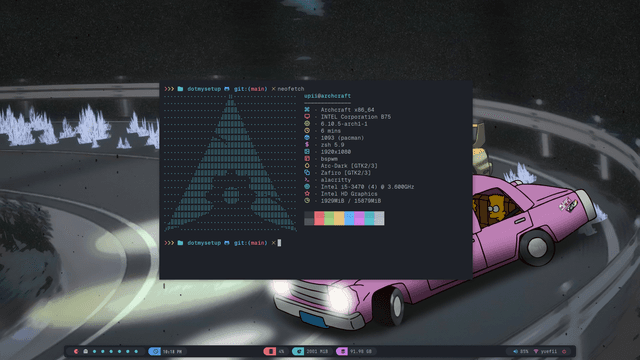
Task: Click the magenta swatch in the neofetch palette
Action: point(359,218)
